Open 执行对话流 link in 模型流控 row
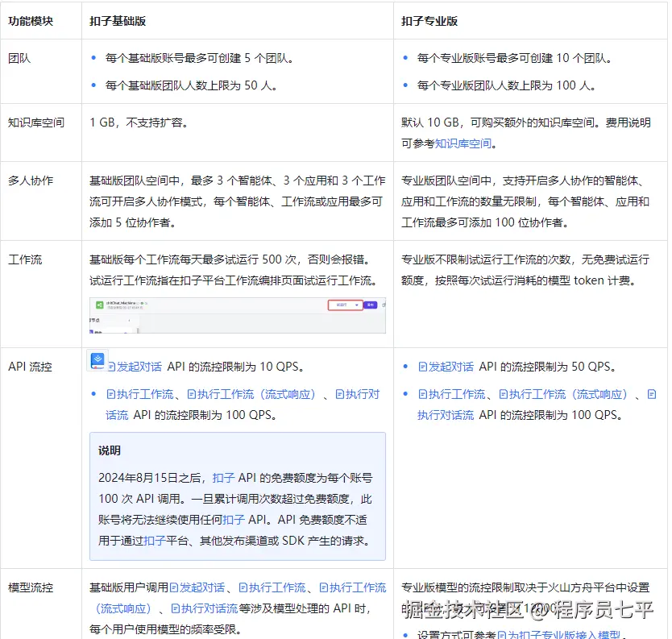Screen dimensions: 672x639 205,608
